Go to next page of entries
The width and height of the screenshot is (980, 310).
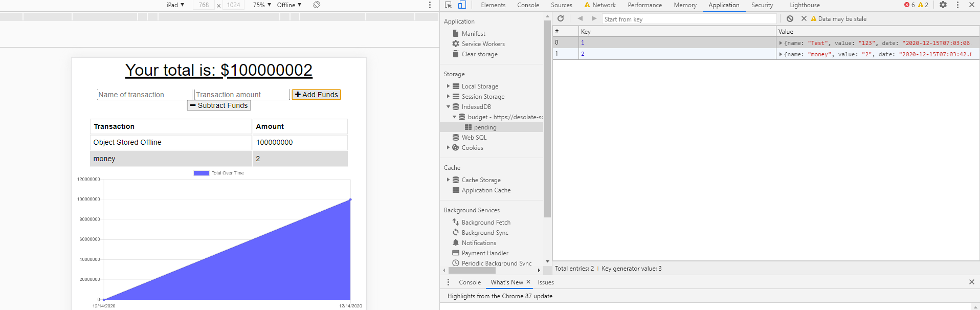point(594,18)
